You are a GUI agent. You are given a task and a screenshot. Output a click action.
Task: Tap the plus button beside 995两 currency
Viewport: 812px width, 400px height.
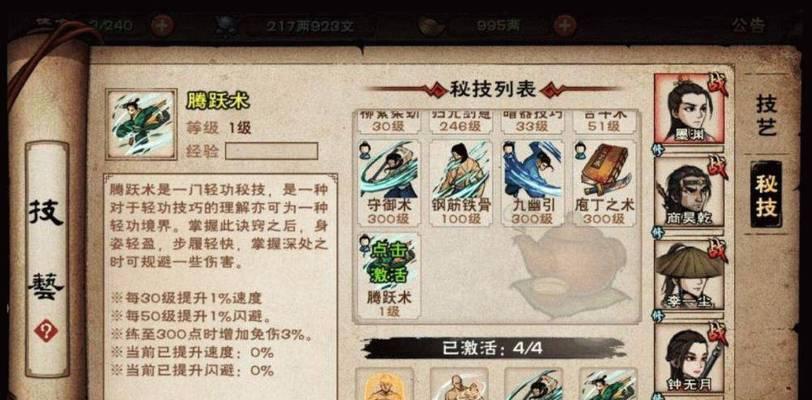pos(564,25)
